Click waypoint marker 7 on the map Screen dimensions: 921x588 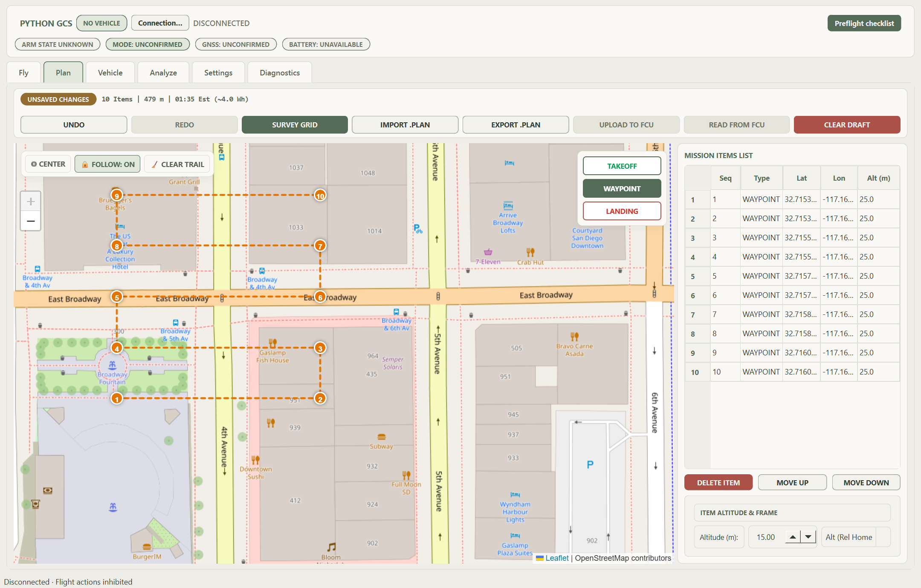[x=320, y=246]
